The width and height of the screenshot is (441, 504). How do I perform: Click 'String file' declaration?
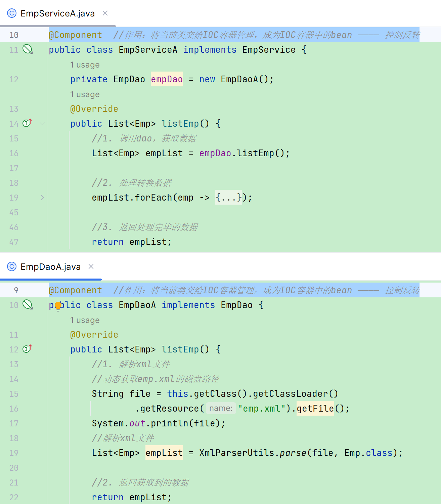point(121,394)
